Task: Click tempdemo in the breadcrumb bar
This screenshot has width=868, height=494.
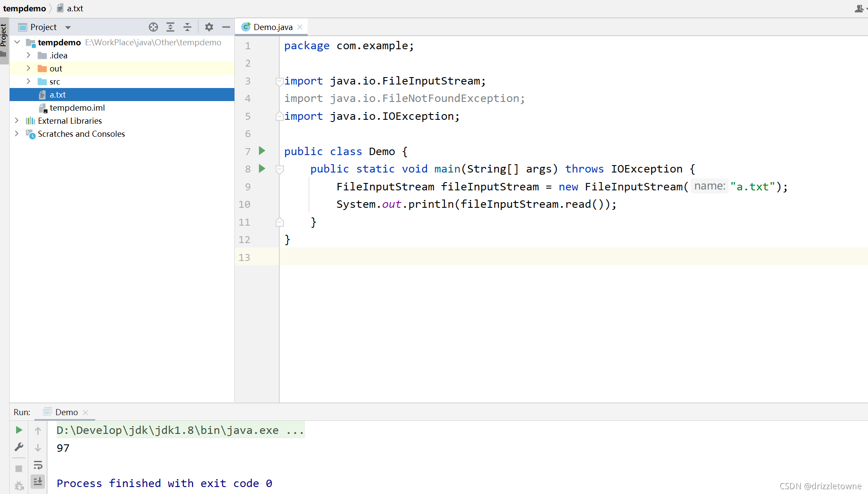Action: pyautogui.click(x=24, y=8)
